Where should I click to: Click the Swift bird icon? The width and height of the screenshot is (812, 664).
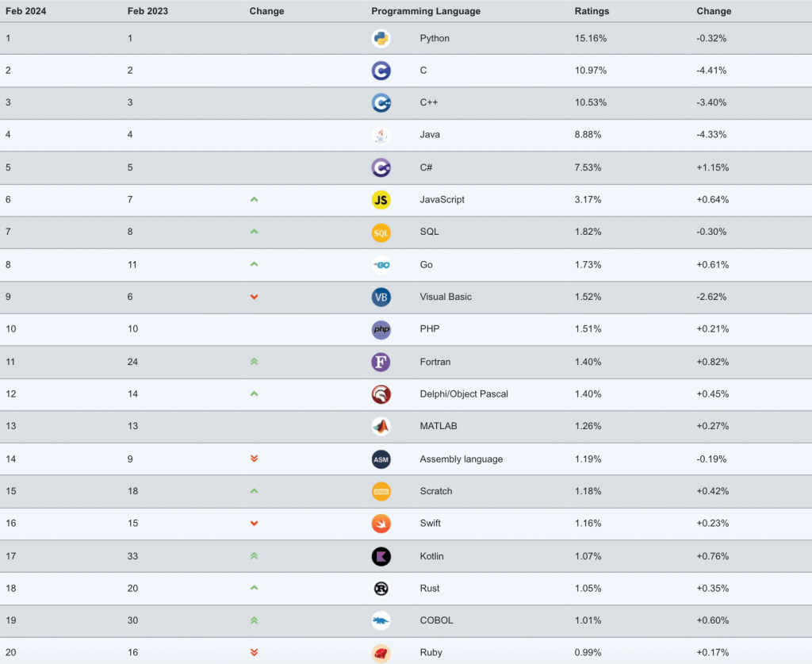pos(381,524)
